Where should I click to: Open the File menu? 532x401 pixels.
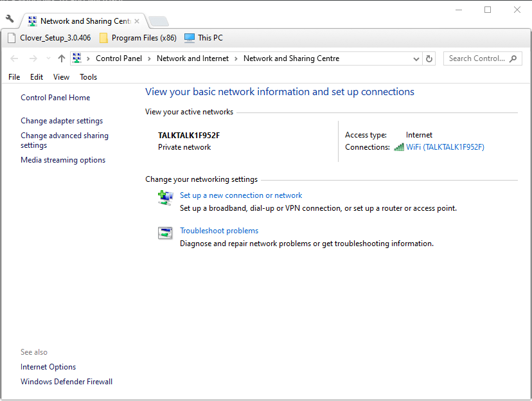(14, 77)
